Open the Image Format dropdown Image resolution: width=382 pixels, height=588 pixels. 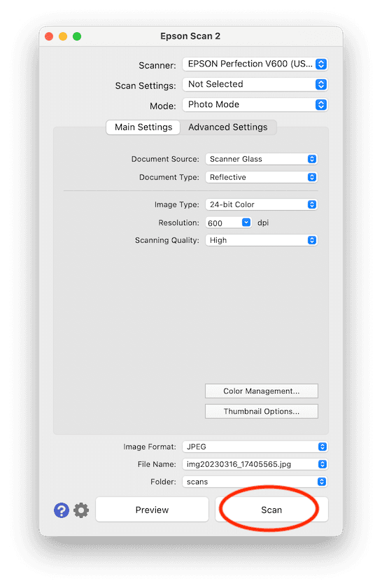(255, 447)
